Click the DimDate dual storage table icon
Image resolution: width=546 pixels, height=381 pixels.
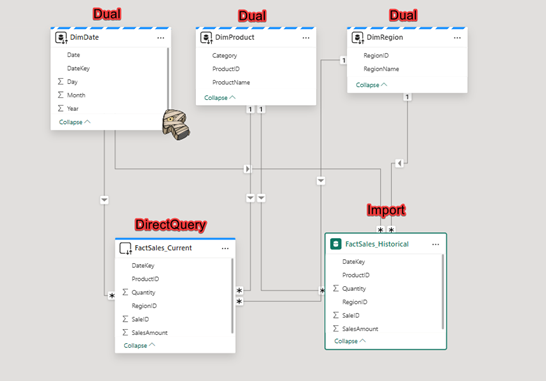coord(61,38)
